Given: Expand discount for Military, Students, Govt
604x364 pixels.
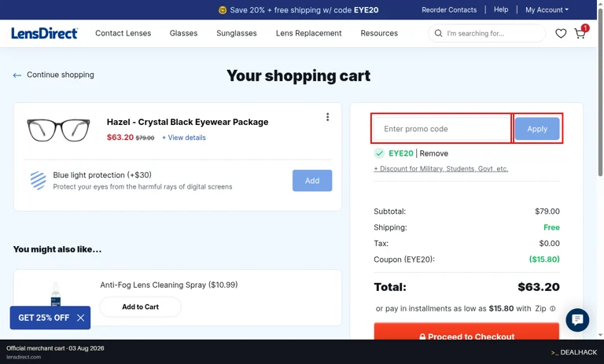Looking at the screenshot, I should click(x=440, y=169).
